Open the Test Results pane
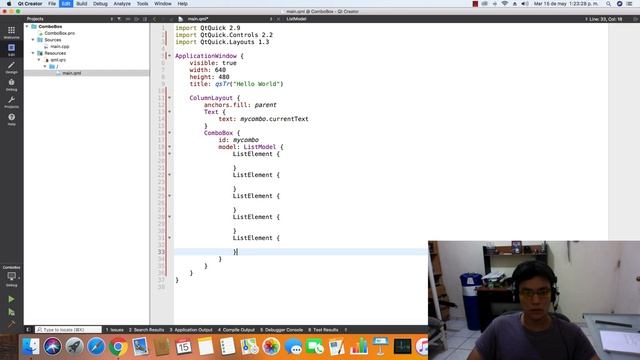The height and width of the screenshot is (360, 640). tap(323, 330)
